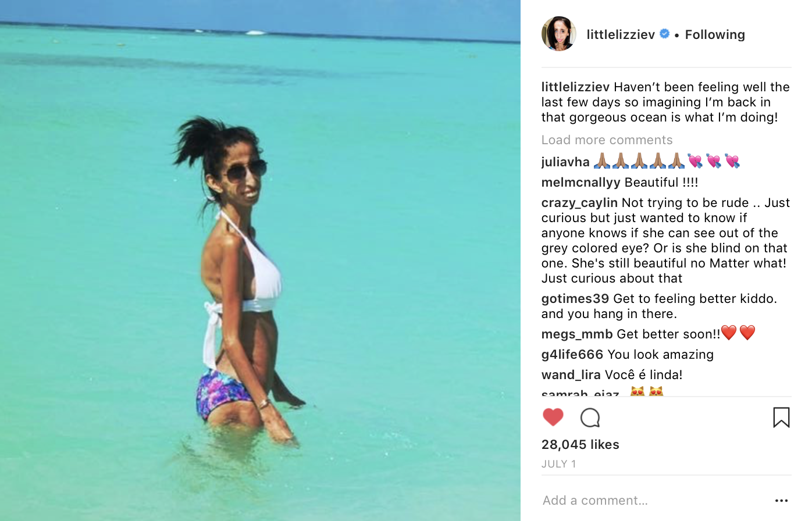Open the comment bubble icon
812x521 pixels.
(x=590, y=417)
